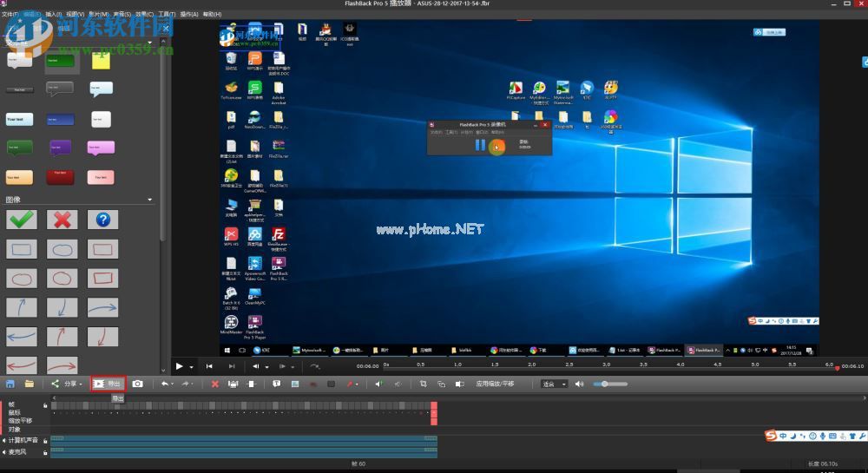
Task: Save the recording with the floppy disk icon
Action: [10, 384]
